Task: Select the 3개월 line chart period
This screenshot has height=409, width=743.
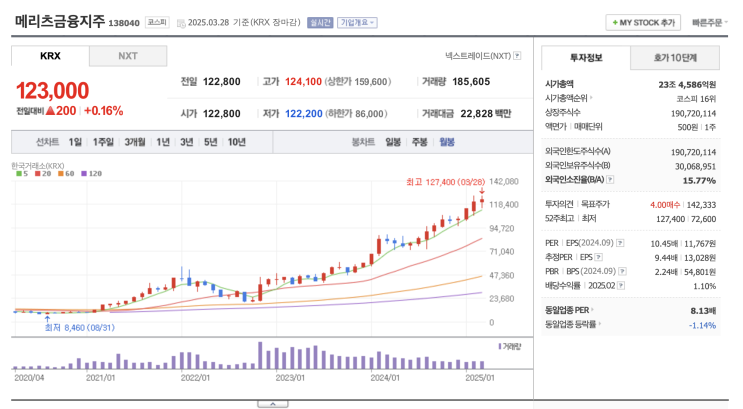Action: click(135, 142)
